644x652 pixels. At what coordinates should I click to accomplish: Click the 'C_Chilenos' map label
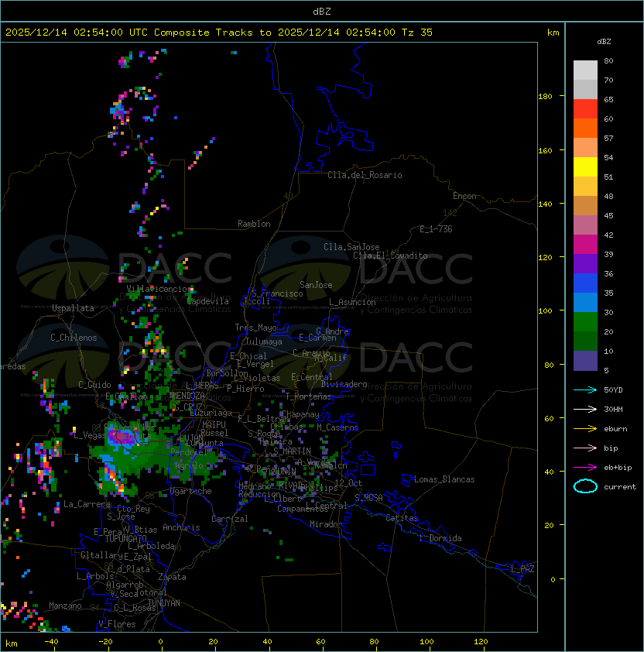(x=74, y=338)
